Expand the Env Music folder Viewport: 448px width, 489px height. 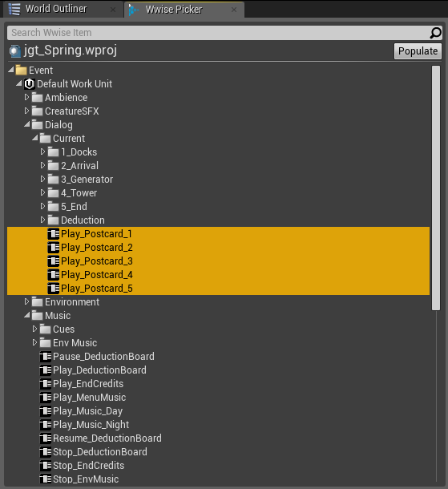click(x=34, y=342)
